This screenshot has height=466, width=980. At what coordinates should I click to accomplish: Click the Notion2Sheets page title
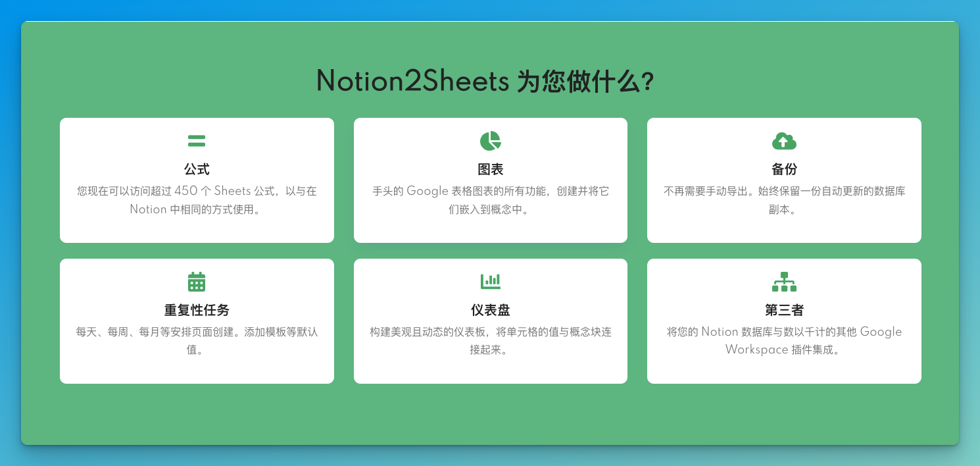(x=413, y=81)
